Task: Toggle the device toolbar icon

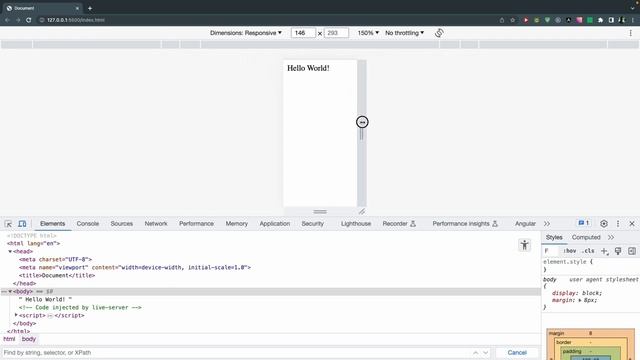Action: coord(22,224)
